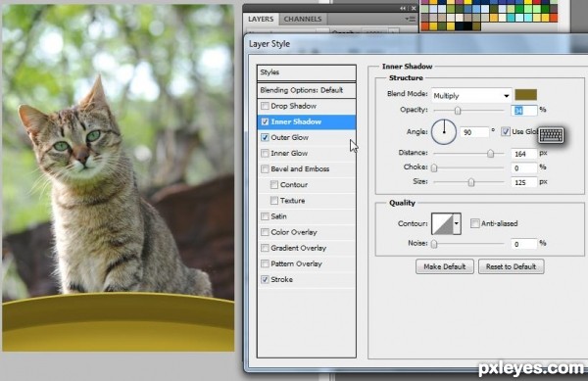Select the Layers tab
The height and width of the screenshot is (381, 588).
pos(261,20)
